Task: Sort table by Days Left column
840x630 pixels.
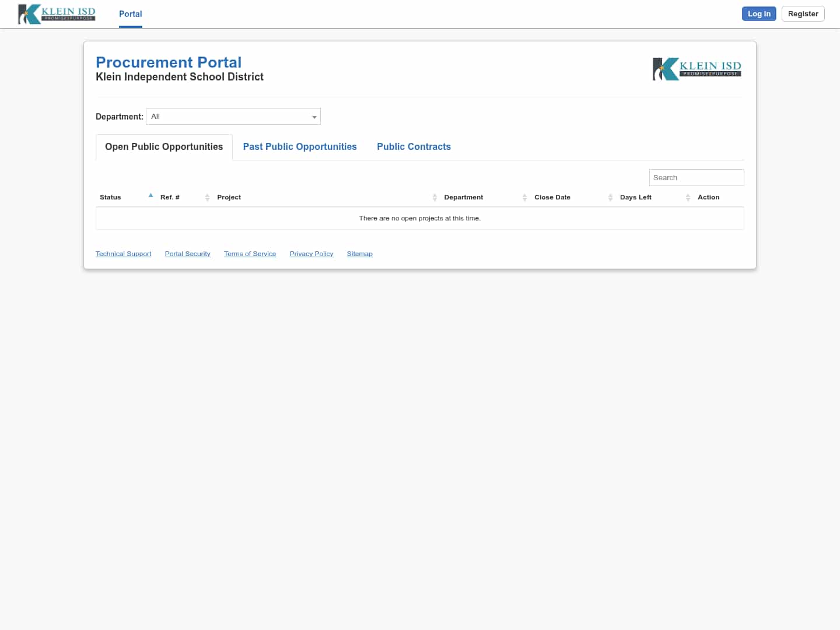Action: 654,197
